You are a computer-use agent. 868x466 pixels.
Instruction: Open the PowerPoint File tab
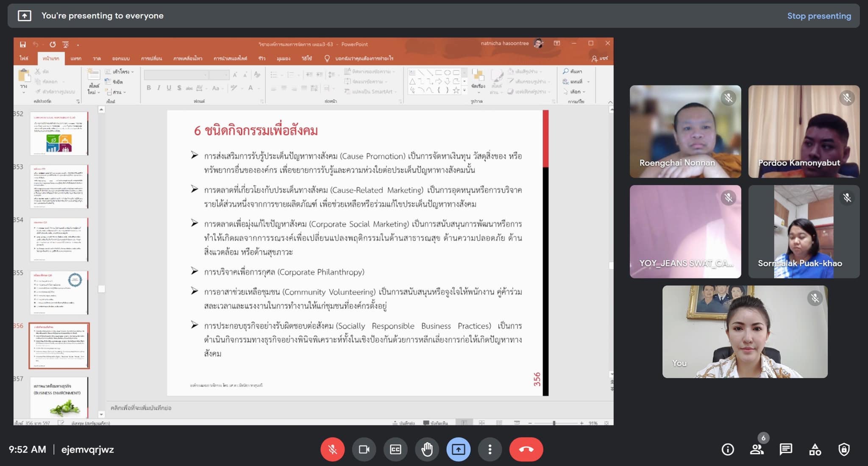point(24,58)
